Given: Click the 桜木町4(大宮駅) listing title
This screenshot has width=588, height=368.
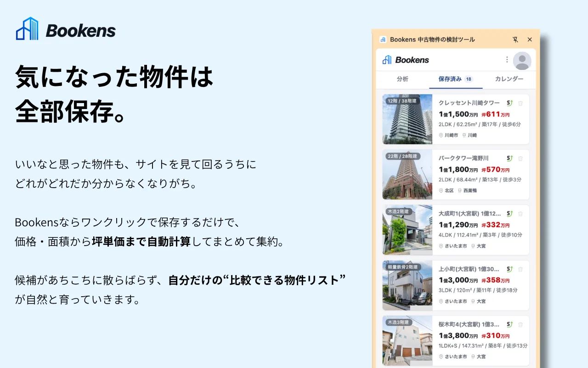Looking at the screenshot, I should coord(469,324).
